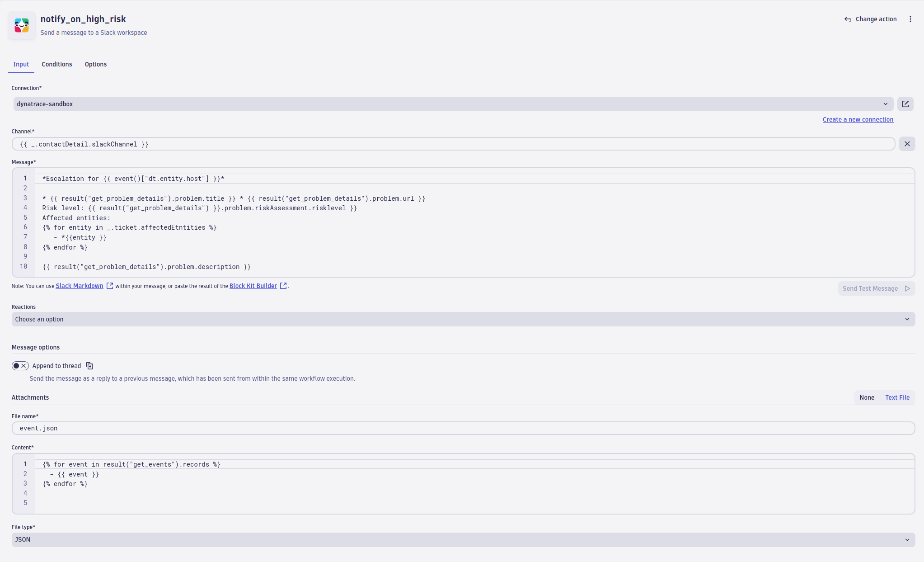Image resolution: width=924 pixels, height=562 pixels.
Task: Click the Attachments heading
Action: 30,397
